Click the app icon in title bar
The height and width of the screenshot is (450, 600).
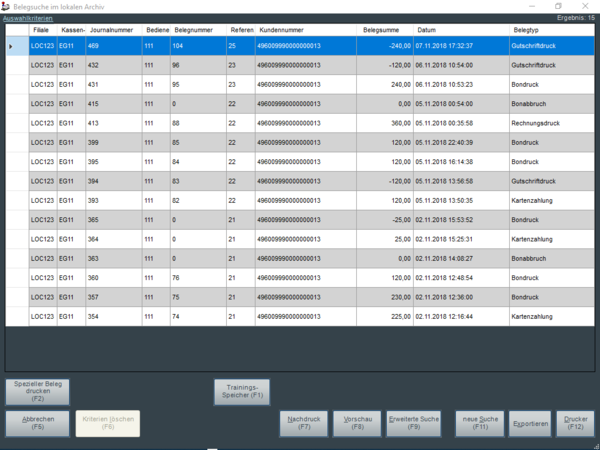[7, 6]
